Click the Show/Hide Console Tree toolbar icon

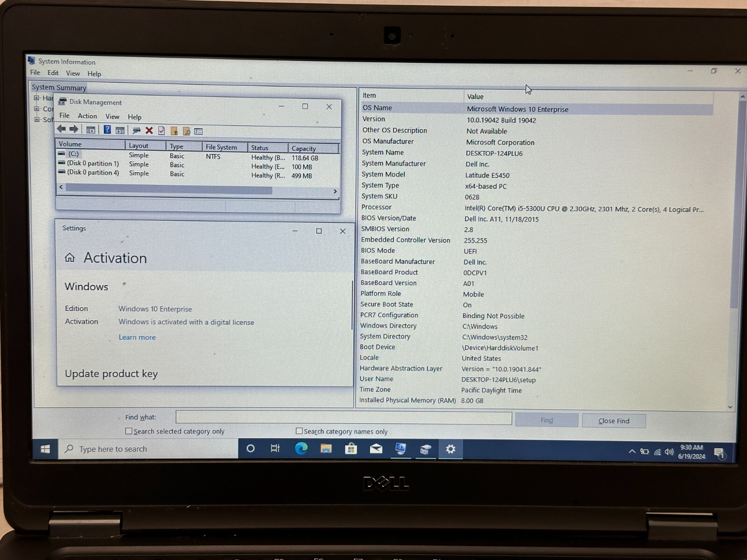[91, 130]
